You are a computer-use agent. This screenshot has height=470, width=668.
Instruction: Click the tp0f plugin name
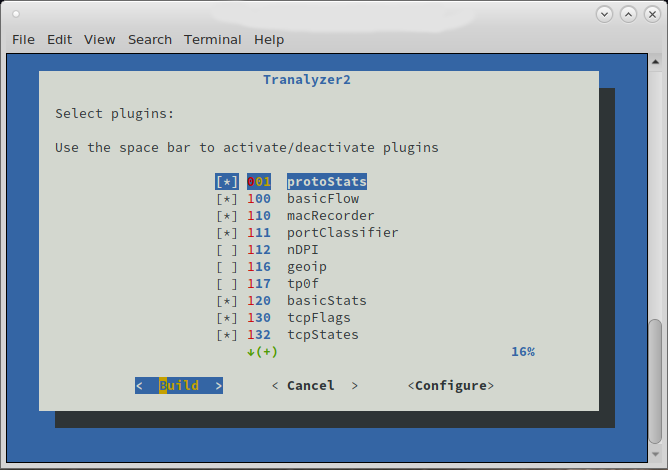tap(302, 284)
